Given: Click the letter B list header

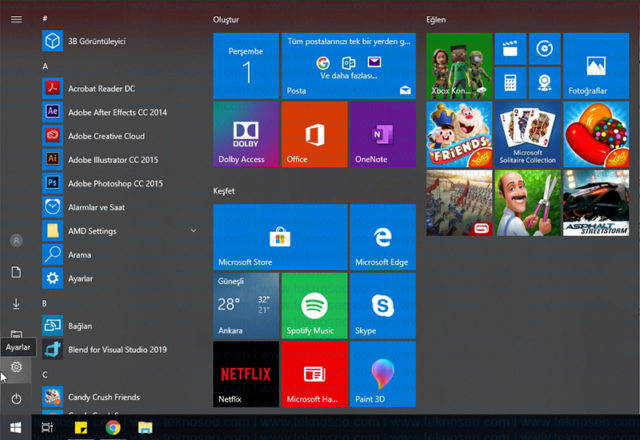Looking at the screenshot, I should click(44, 303).
